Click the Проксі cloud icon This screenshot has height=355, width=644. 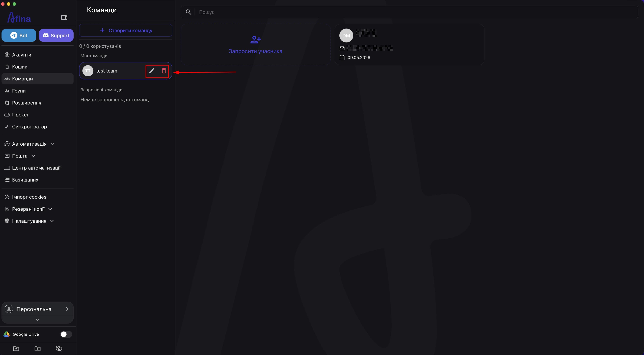(7, 115)
